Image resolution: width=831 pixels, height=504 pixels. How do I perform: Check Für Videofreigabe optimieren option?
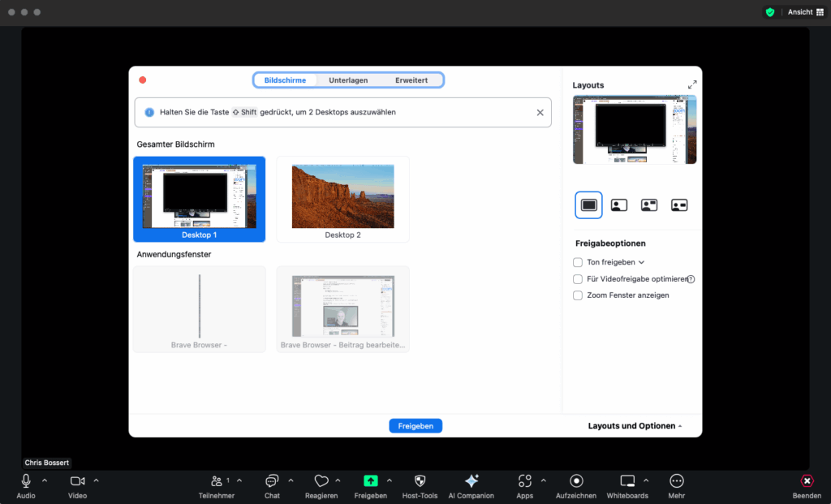click(578, 279)
